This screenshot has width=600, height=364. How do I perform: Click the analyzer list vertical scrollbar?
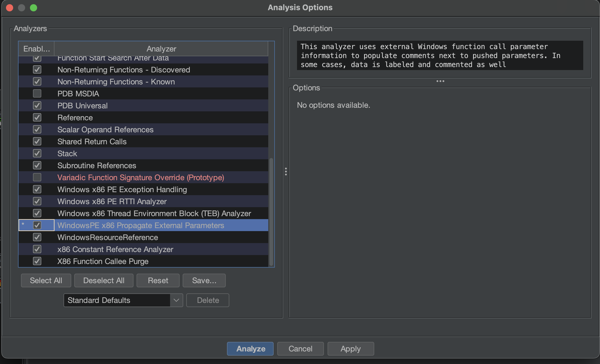(271, 212)
